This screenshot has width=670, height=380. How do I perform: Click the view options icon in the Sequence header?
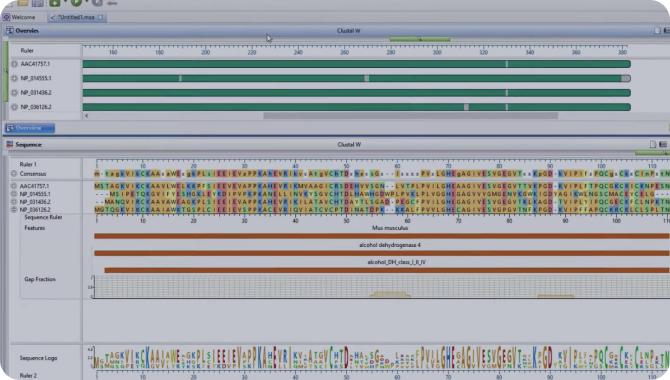click(x=663, y=144)
